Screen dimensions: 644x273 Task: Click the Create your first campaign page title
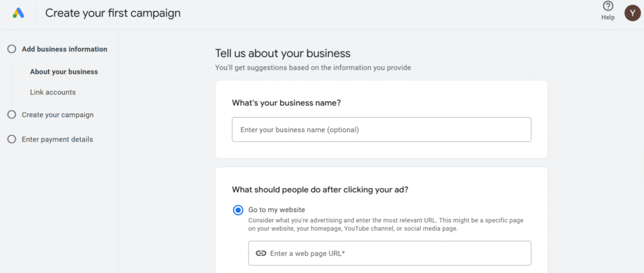[113, 13]
